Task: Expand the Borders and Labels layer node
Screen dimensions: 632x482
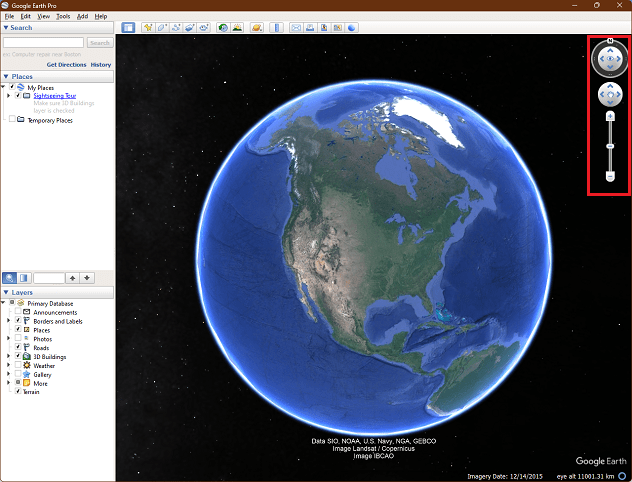Action: [9, 320]
